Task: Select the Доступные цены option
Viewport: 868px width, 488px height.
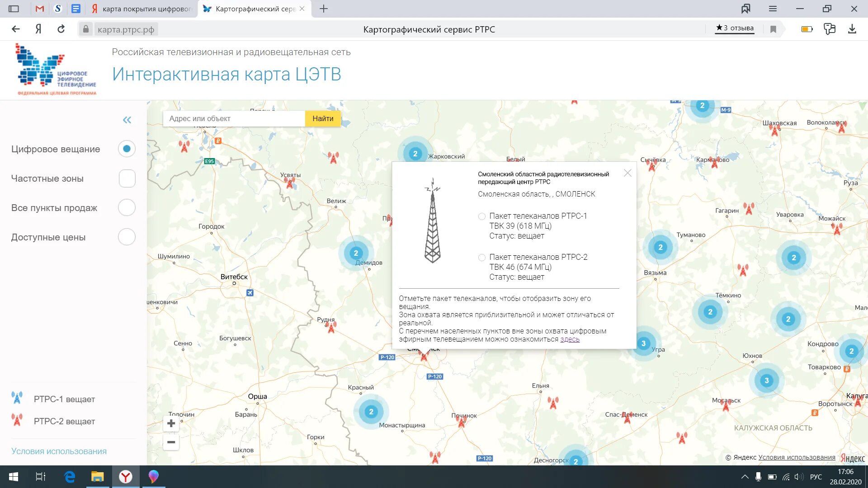Action: 127,237
